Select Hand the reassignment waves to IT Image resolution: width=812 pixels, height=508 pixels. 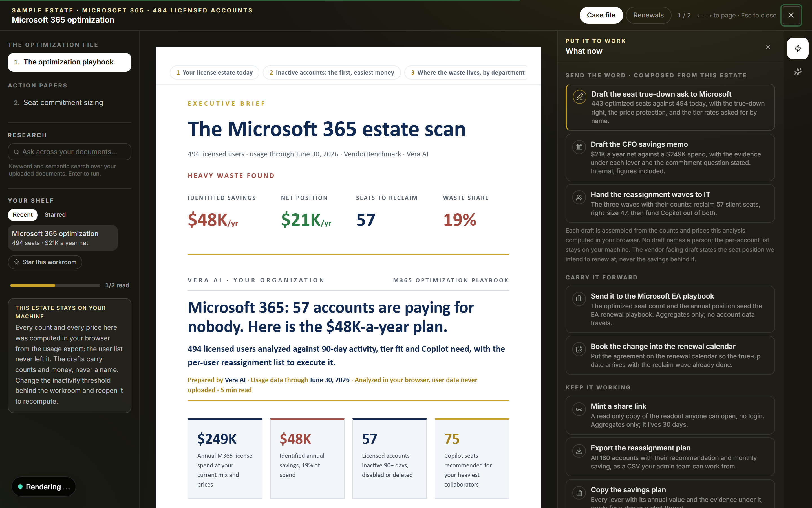point(670,203)
